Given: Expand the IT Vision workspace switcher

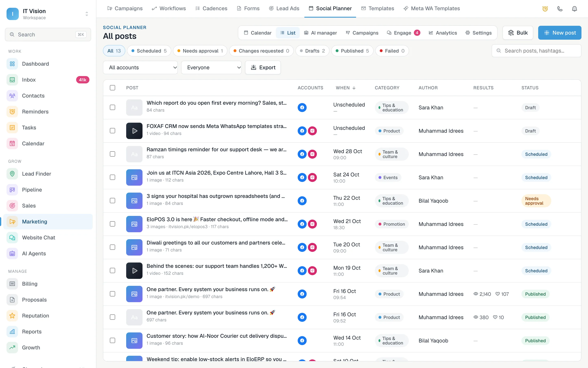Looking at the screenshot, I should (48, 14).
